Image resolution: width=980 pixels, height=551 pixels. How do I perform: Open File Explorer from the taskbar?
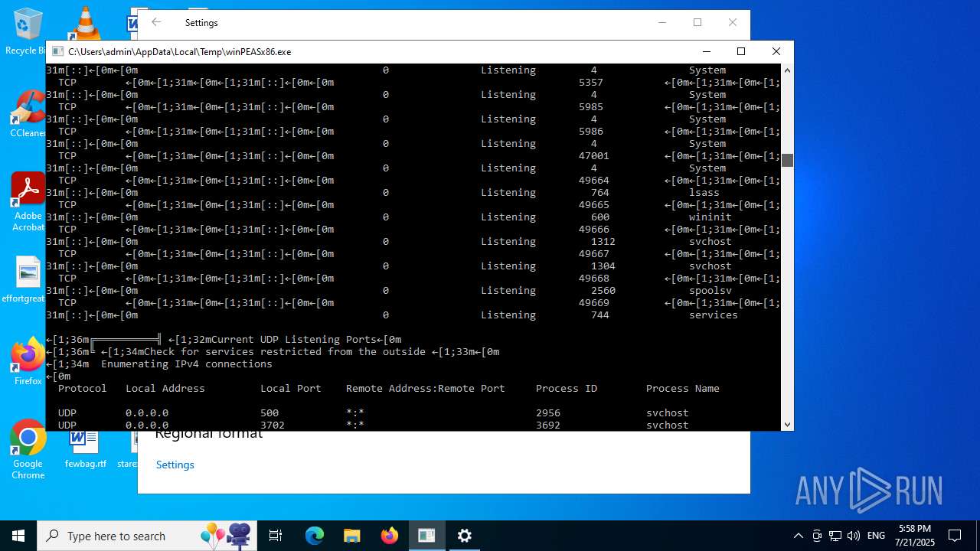[x=351, y=536]
